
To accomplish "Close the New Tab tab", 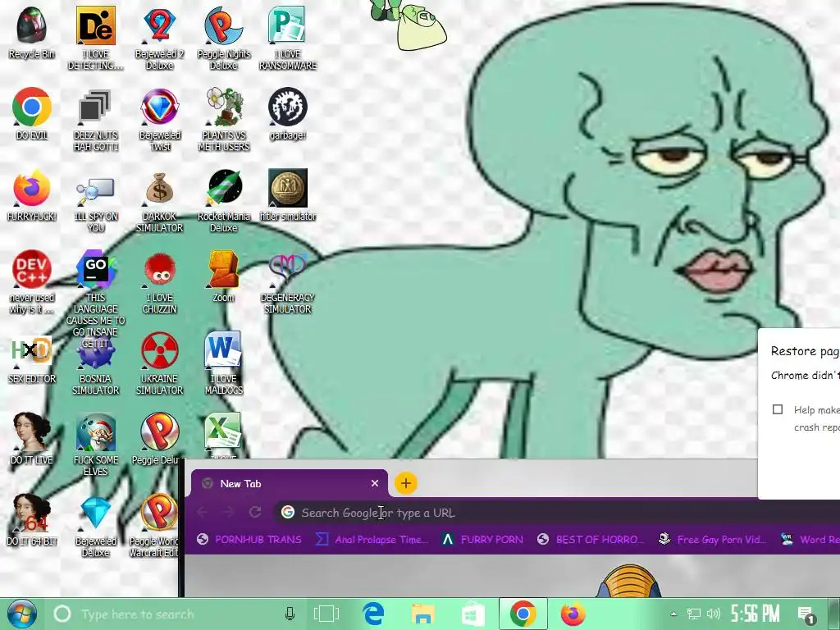I will click(x=375, y=483).
